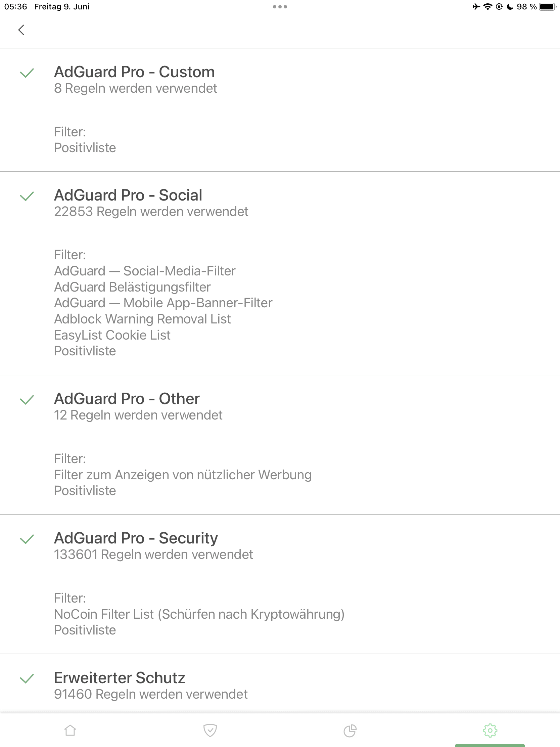Screen dimensions: 560x747
Task: Open the Statistics pie chart tab
Action: (350, 730)
